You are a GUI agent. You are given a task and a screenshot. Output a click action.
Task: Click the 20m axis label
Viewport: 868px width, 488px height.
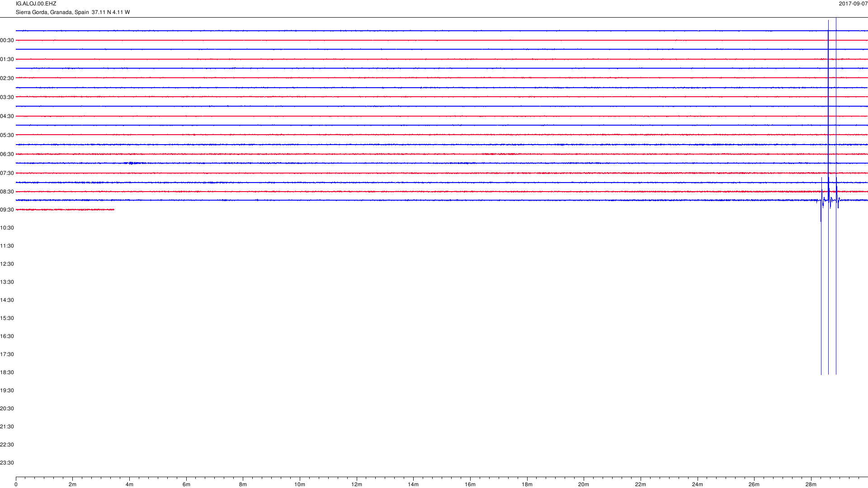[584, 484]
